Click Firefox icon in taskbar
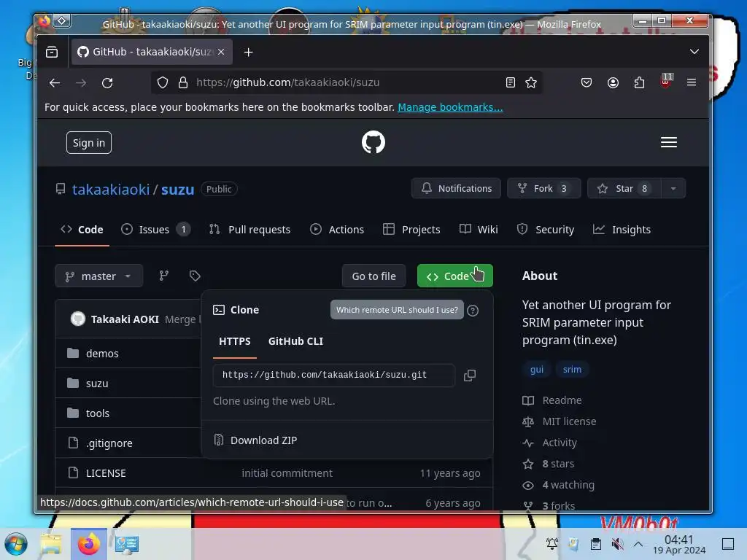 (x=88, y=544)
